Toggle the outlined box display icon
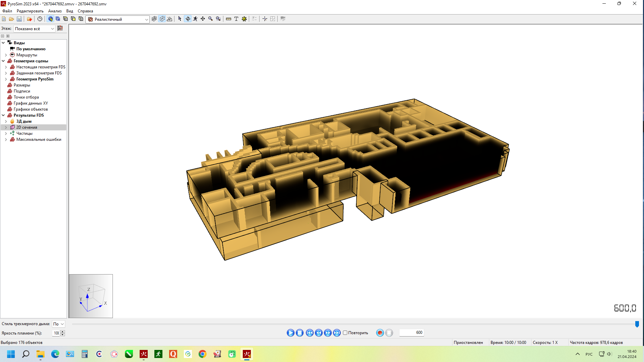This screenshot has height=362, width=644. point(162,19)
